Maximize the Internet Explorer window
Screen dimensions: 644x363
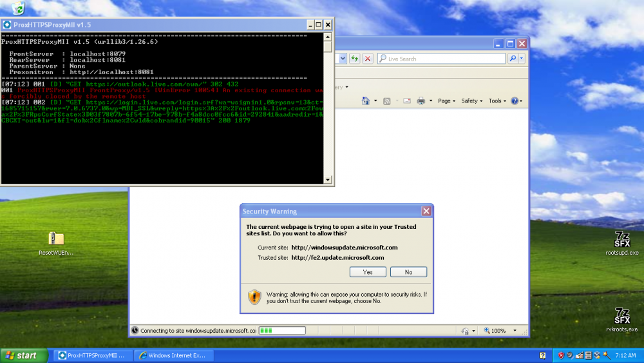point(510,44)
